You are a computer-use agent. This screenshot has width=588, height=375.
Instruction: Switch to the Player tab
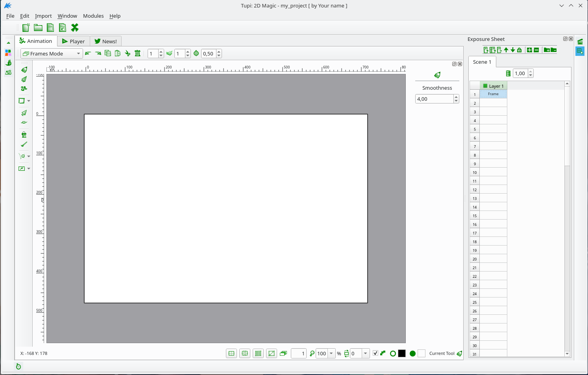pyautogui.click(x=74, y=41)
